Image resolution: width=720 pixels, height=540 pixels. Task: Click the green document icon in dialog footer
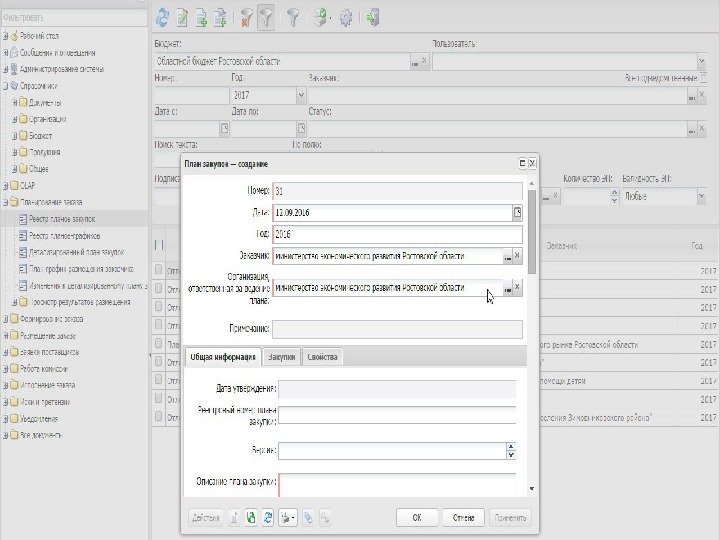coord(251,518)
